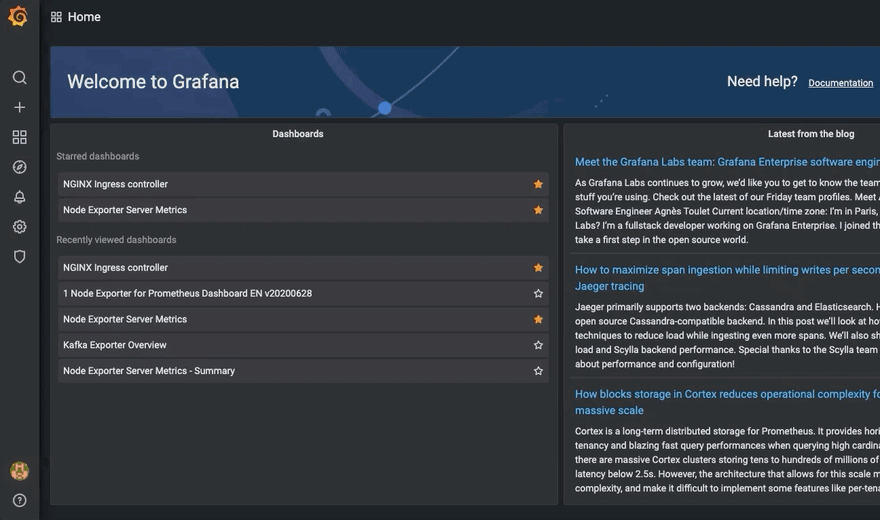Viewport: 880px width, 520px height.
Task: Open the Kafka Exporter Overview dashboard
Action: 303,345
